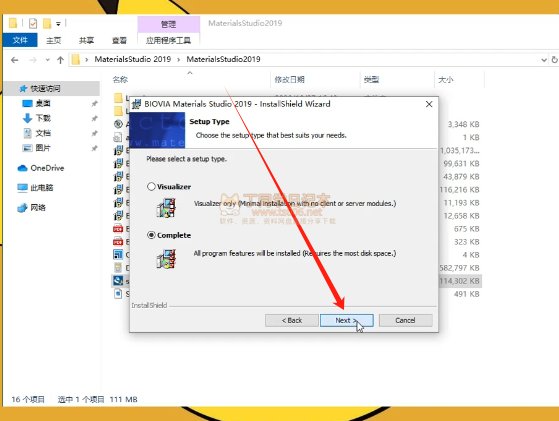The image size is (559, 421).
Task: Click the 网络 network icon
Action: coord(22,207)
